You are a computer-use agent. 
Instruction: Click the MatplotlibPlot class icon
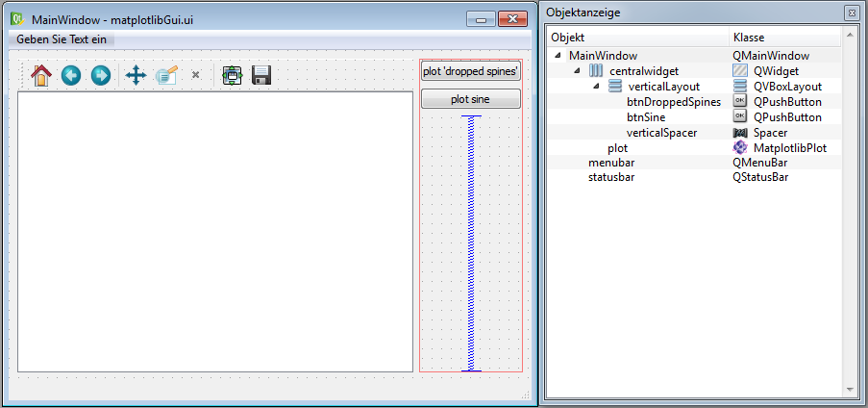[740, 148]
